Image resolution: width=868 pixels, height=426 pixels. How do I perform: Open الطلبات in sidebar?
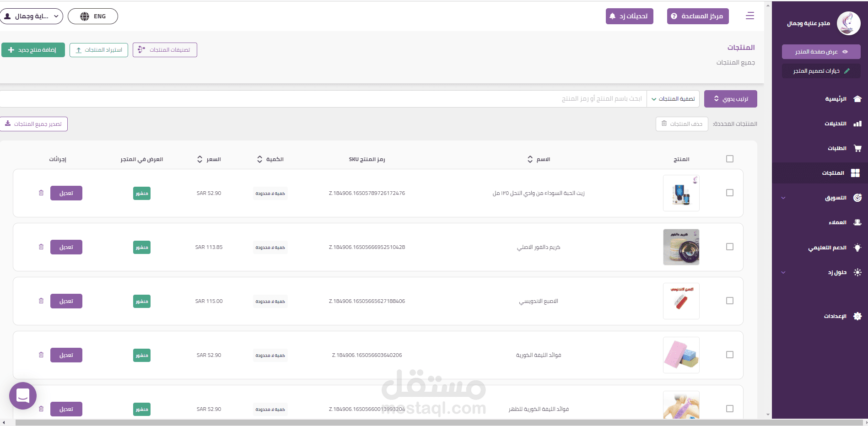[837, 148]
